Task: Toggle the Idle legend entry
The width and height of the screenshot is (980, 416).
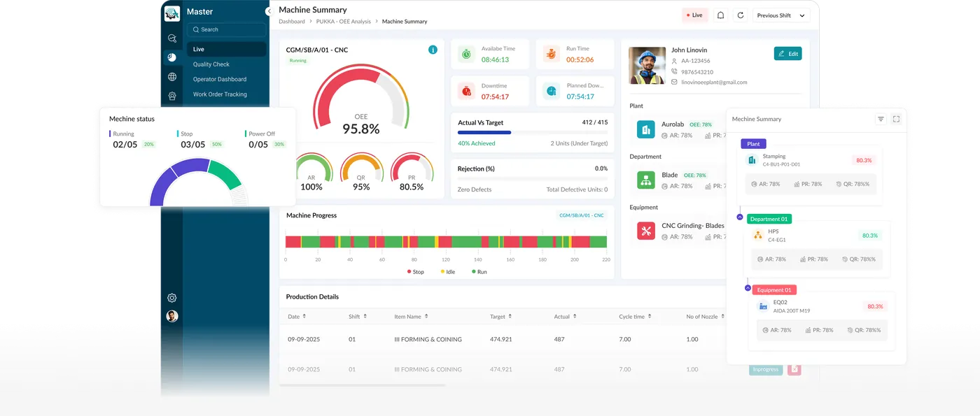Action: [x=448, y=271]
